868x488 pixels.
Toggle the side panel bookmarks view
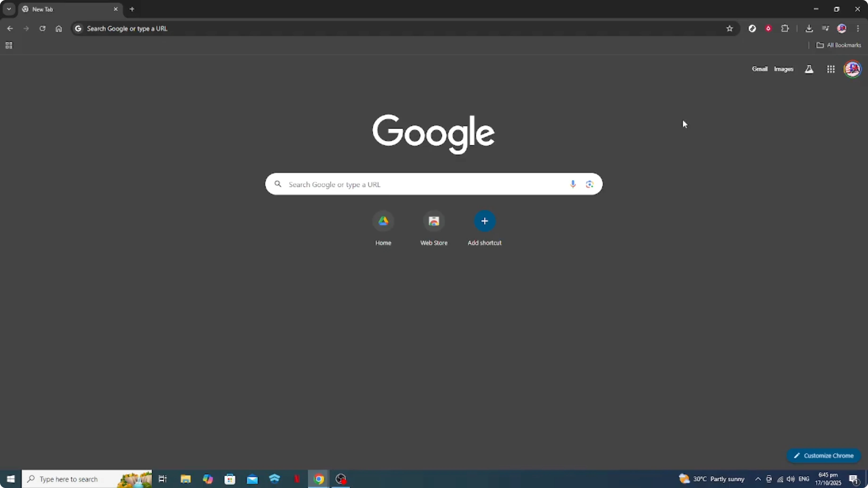9,45
